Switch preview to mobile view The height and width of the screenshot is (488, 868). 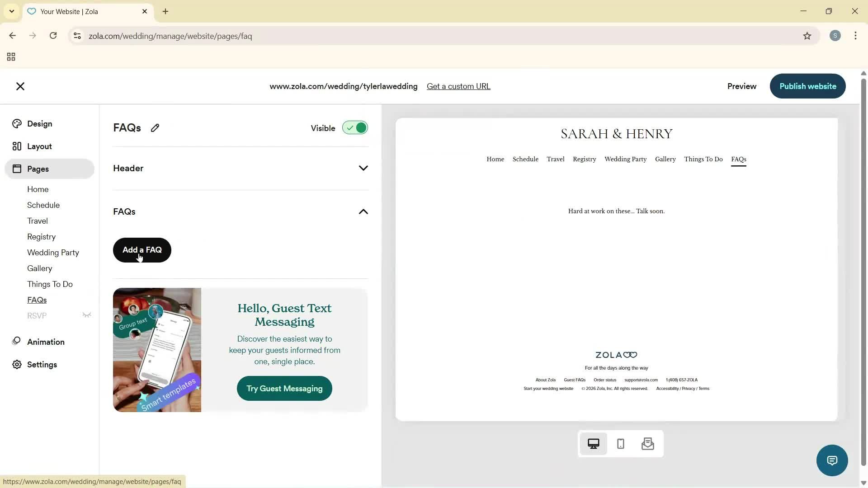click(x=620, y=444)
